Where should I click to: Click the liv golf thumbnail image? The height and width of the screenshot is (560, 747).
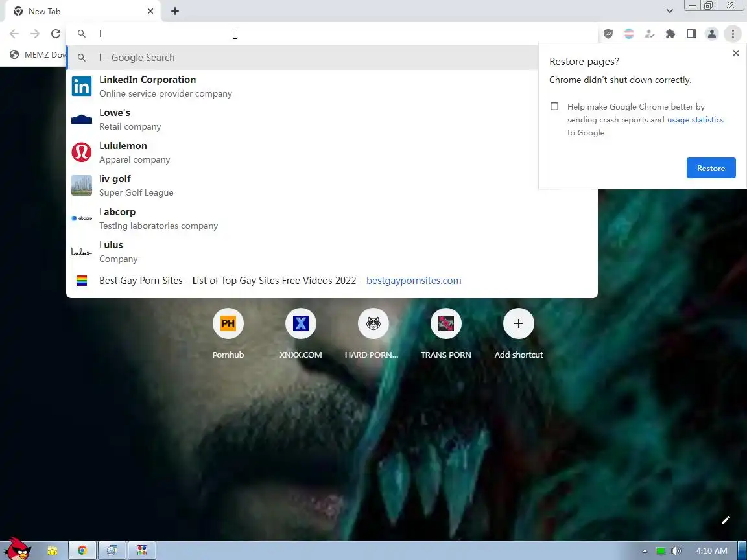[82, 185]
